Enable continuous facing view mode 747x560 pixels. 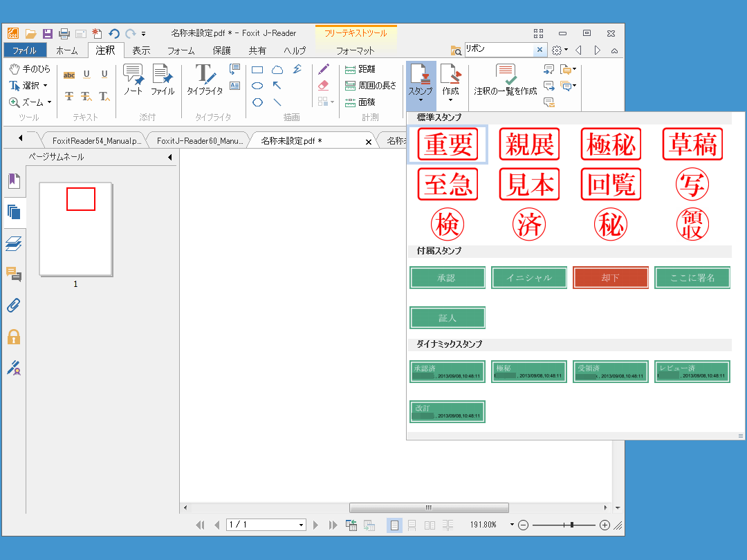(448, 525)
